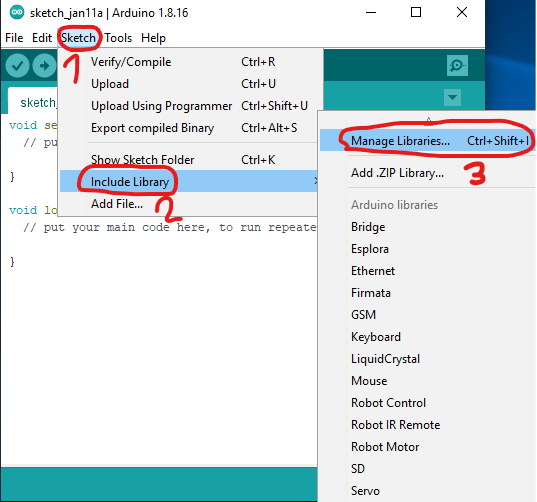The height and width of the screenshot is (502, 537).
Task: Open the Serial Monitor magnifier icon
Action: click(x=457, y=65)
